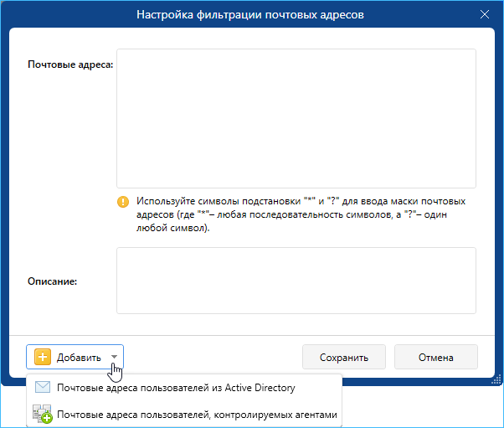Focus the Описание text field
Screen dimensions: 504x428
pos(296,280)
